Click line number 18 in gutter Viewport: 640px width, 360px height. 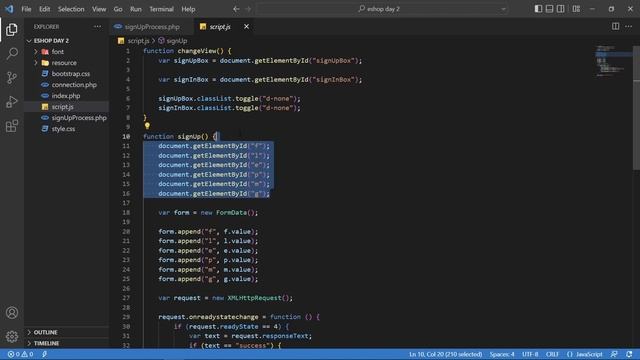126,213
